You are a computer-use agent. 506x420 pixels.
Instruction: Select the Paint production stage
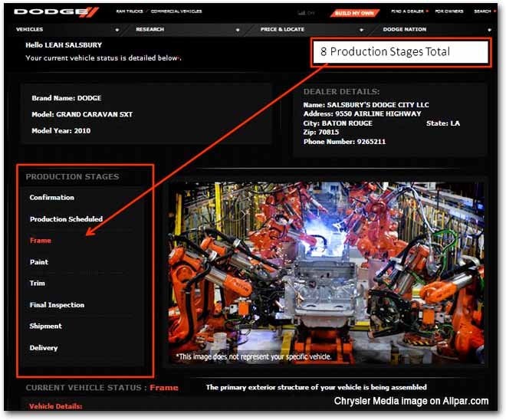(x=39, y=262)
